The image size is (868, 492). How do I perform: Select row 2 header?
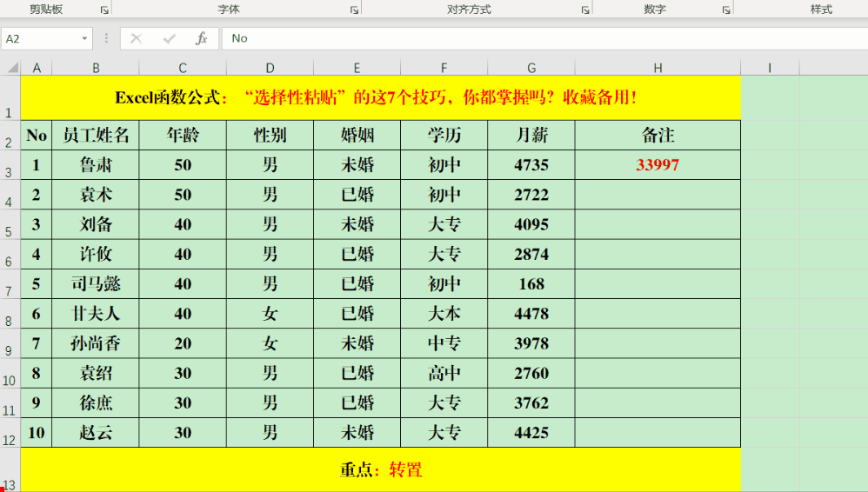(10, 135)
